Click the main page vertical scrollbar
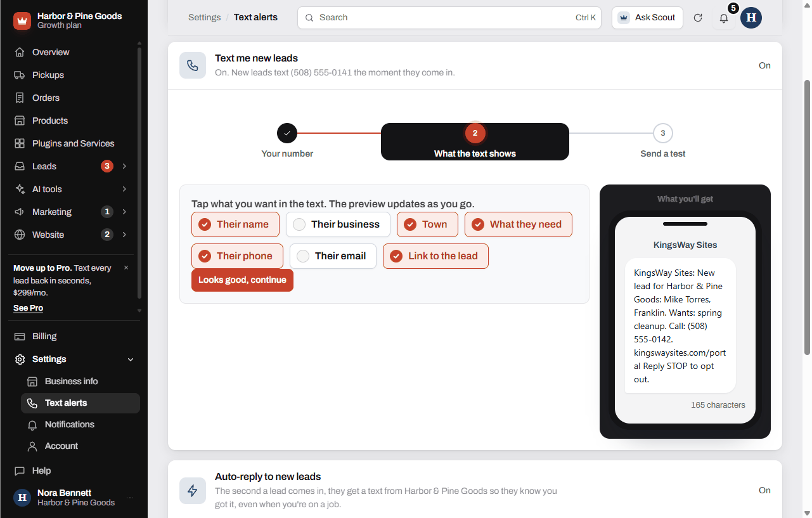 (807, 217)
